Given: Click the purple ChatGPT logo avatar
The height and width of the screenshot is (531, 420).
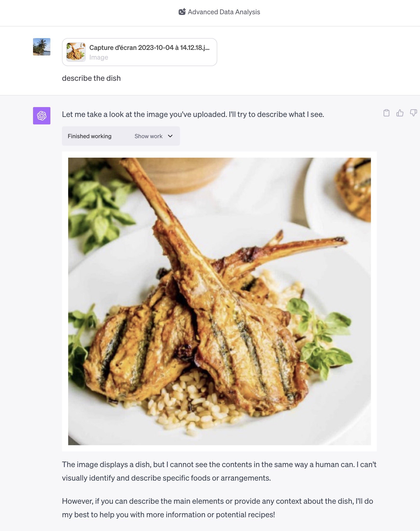Looking at the screenshot, I should [x=42, y=116].
